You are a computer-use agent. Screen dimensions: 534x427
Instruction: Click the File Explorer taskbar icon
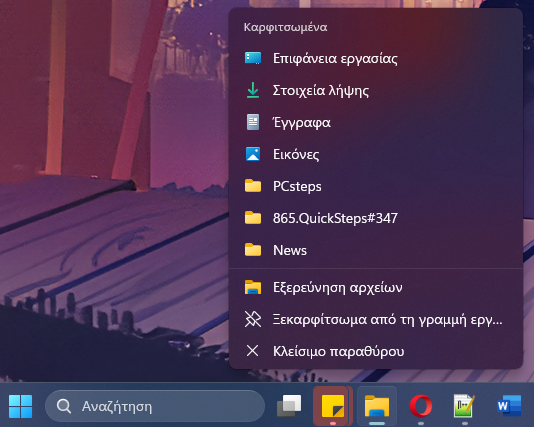(377, 406)
